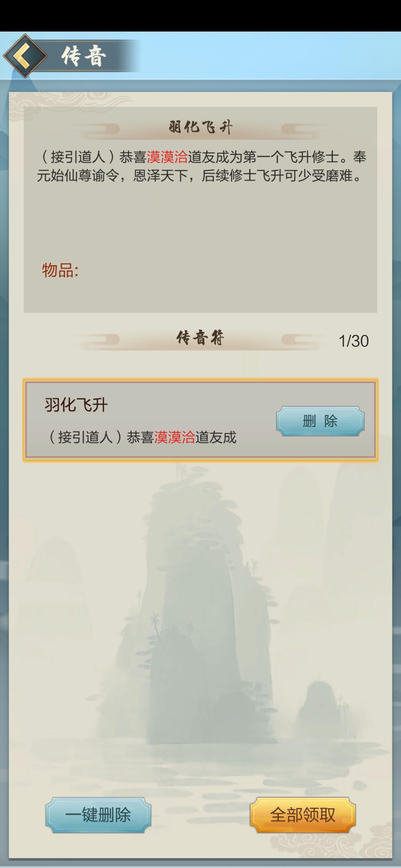The width and height of the screenshot is (401, 868).
Task: Tap the back arrow icon
Action: tap(25, 56)
